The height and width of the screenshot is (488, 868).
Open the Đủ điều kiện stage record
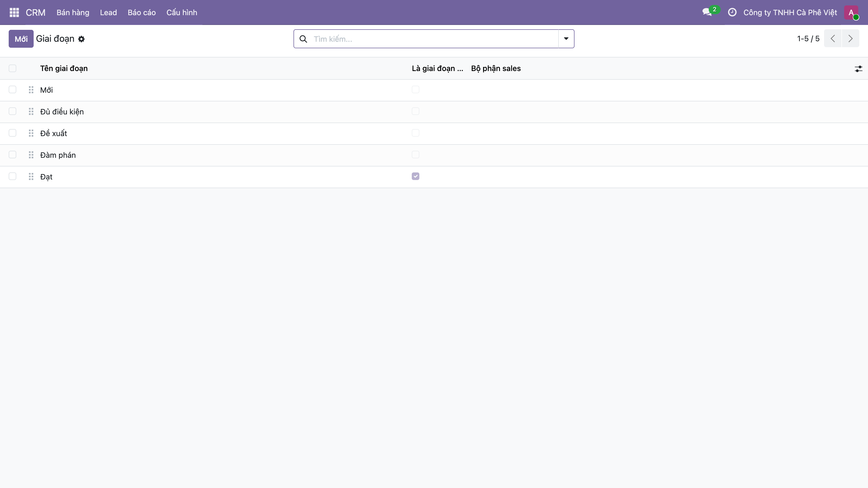click(x=62, y=112)
